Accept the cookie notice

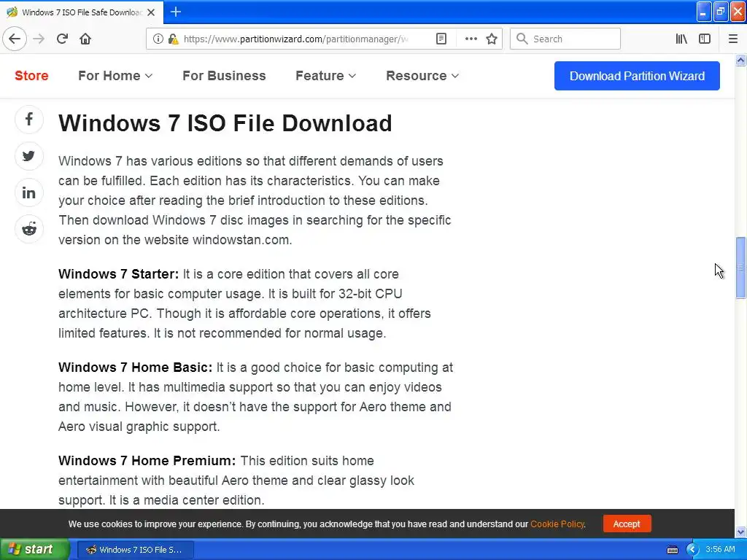pyautogui.click(x=627, y=524)
